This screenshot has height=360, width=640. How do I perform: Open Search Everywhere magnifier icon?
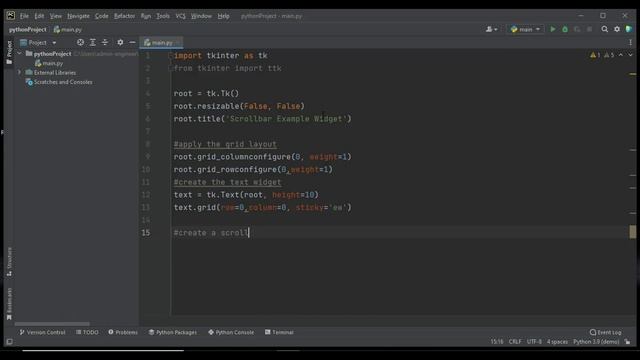point(604,29)
